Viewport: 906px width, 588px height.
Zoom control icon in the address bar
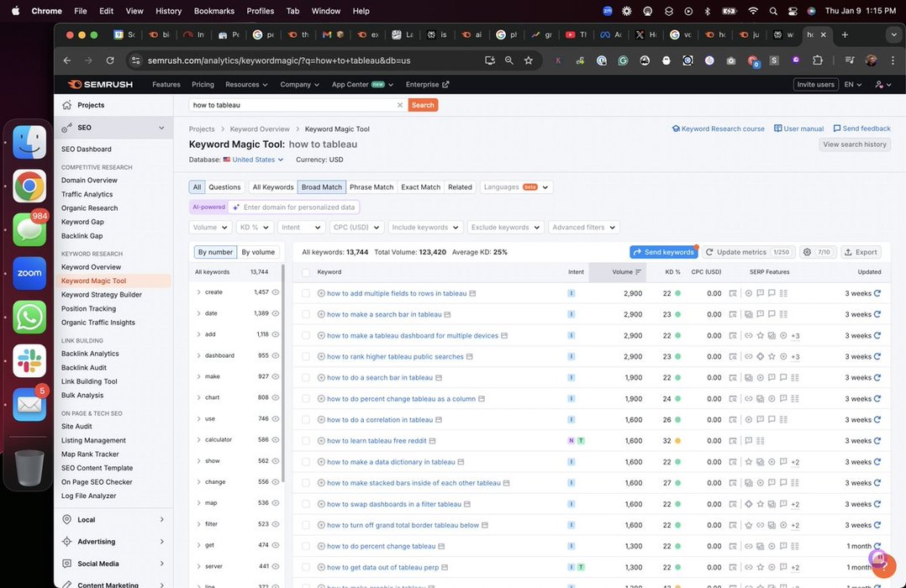[509, 60]
